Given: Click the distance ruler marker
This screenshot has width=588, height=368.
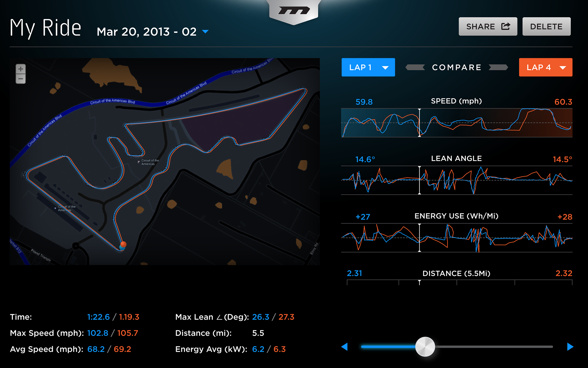Looking at the screenshot, I should tap(420, 282).
